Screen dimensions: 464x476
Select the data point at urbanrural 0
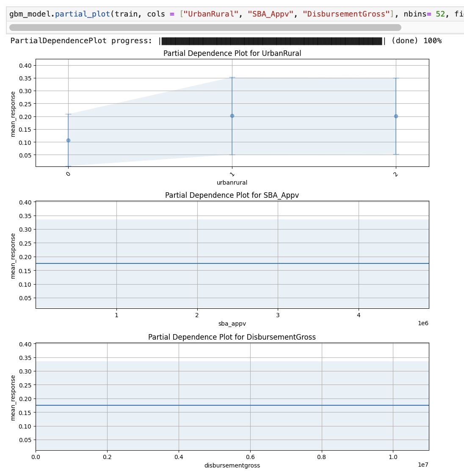coord(68,140)
